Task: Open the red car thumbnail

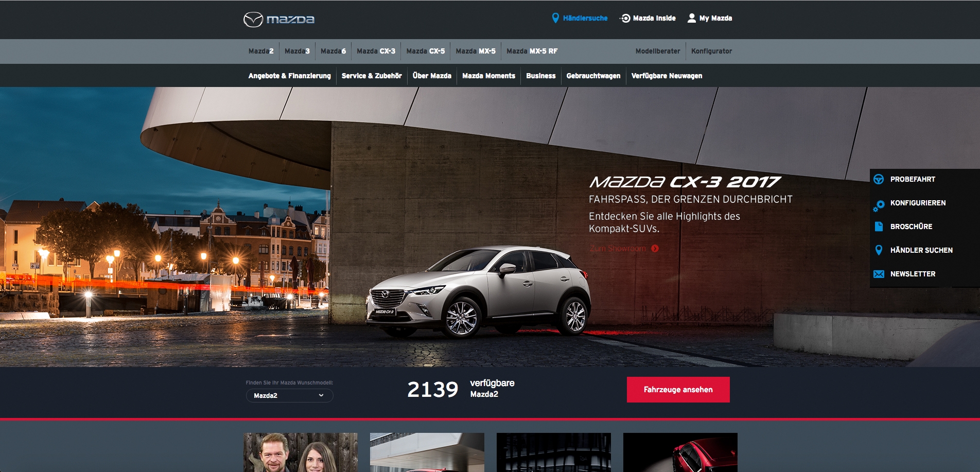Action: (x=680, y=452)
